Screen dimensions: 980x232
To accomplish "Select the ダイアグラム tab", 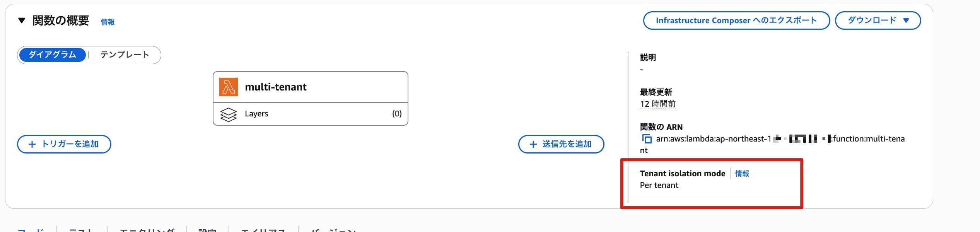I will (52, 55).
